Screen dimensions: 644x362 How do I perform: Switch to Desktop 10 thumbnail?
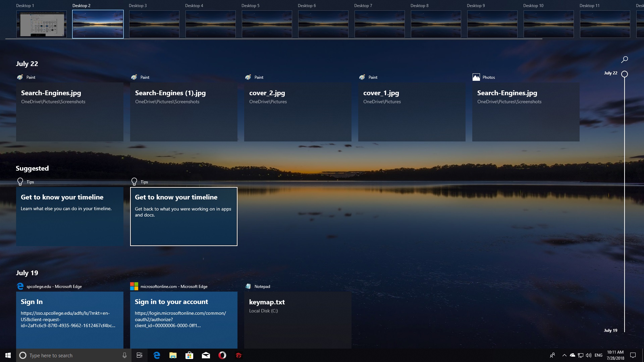(x=549, y=24)
